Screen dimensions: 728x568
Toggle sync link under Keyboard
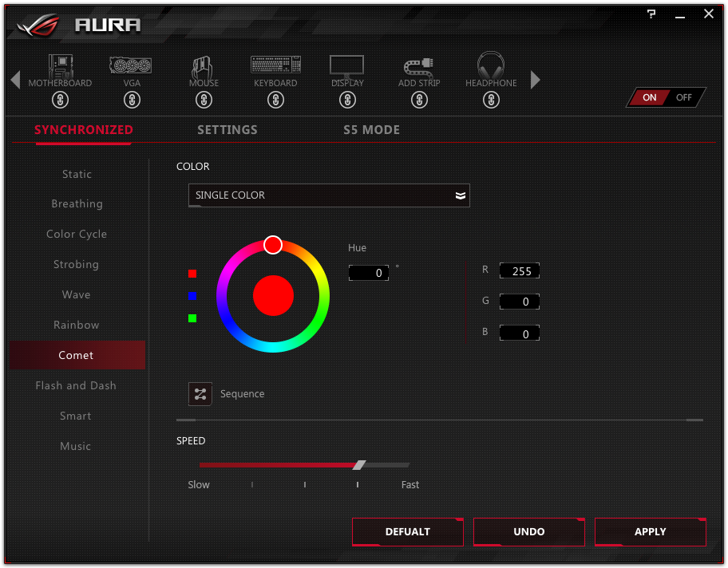275,100
